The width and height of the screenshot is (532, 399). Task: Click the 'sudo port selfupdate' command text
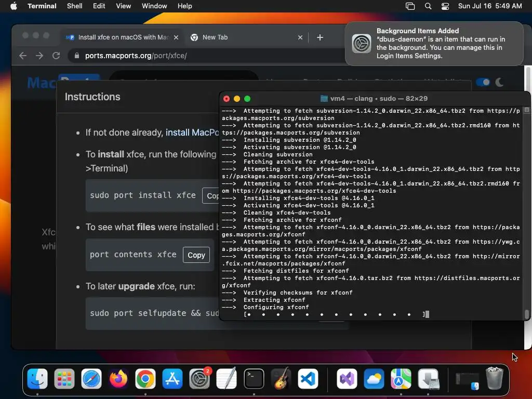(x=154, y=313)
